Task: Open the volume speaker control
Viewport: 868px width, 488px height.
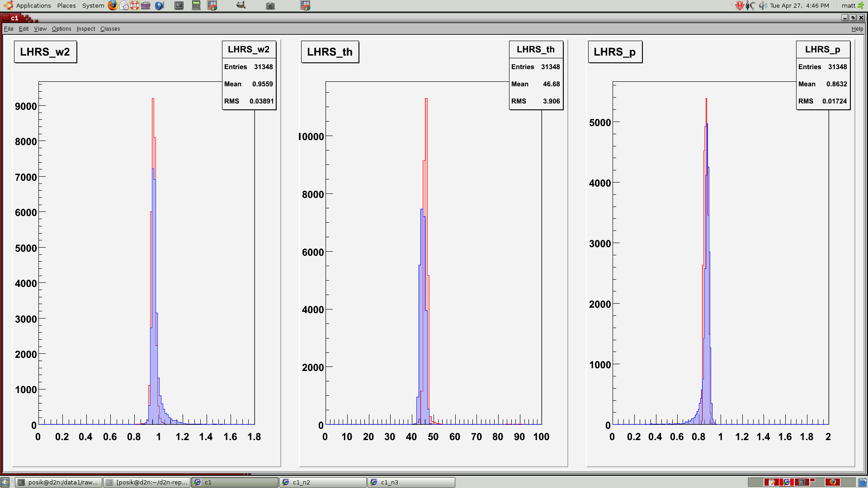Action: (763, 5)
